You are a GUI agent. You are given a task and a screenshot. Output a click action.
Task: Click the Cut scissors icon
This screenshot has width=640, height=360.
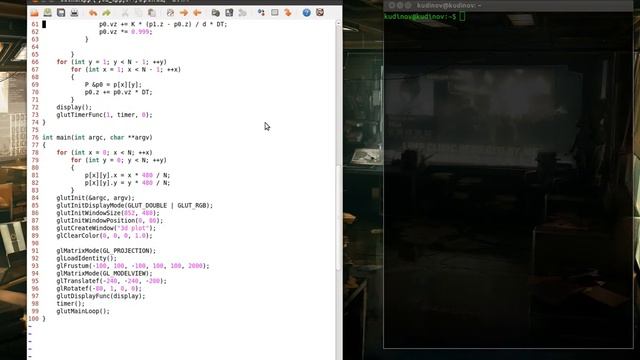(x=125, y=13)
